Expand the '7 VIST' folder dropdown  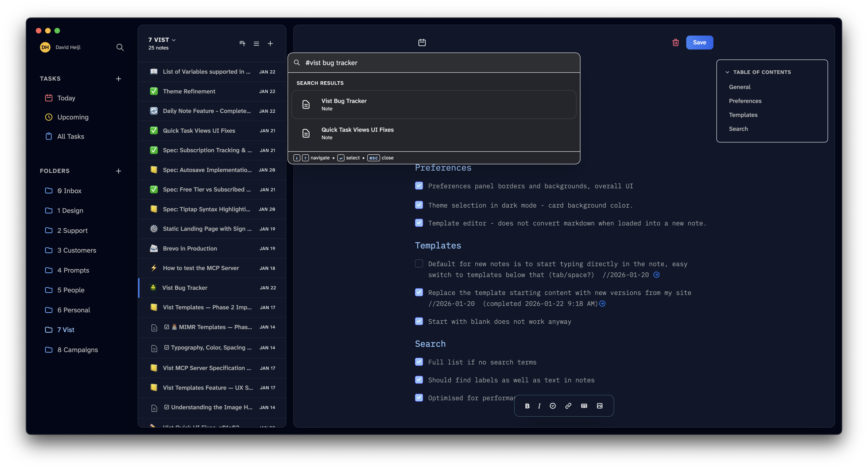[x=174, y=40]
